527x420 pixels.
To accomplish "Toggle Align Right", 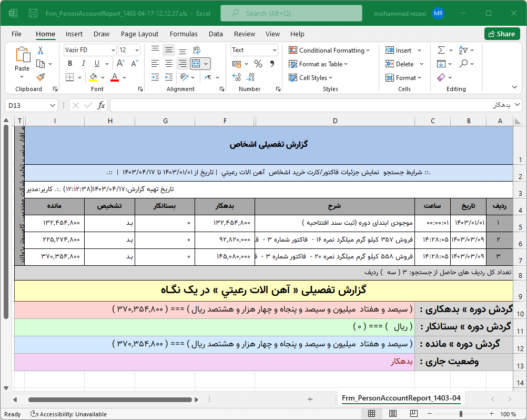I will tap(183, 64).
